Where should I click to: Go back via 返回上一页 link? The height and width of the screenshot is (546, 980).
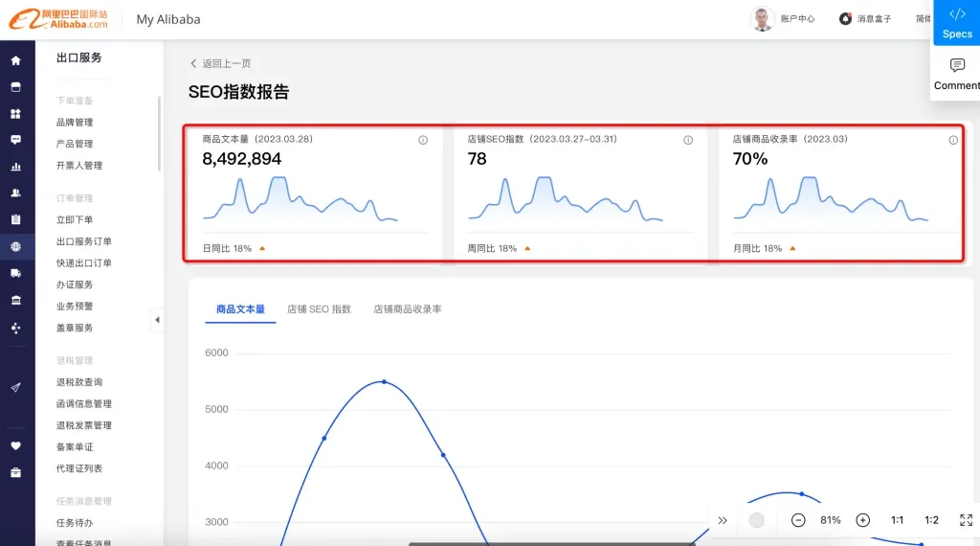click(x=221, y=63)
